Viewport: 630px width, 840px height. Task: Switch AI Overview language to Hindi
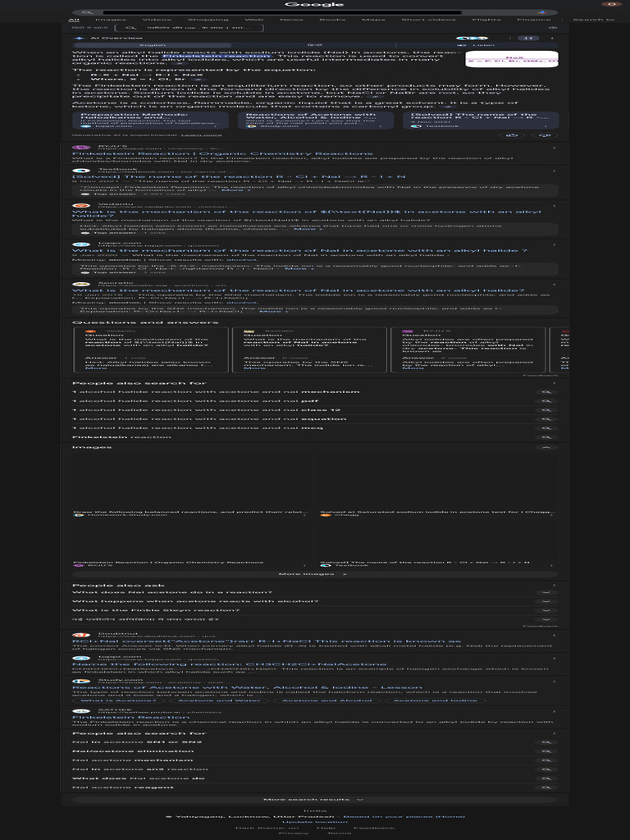314,45
